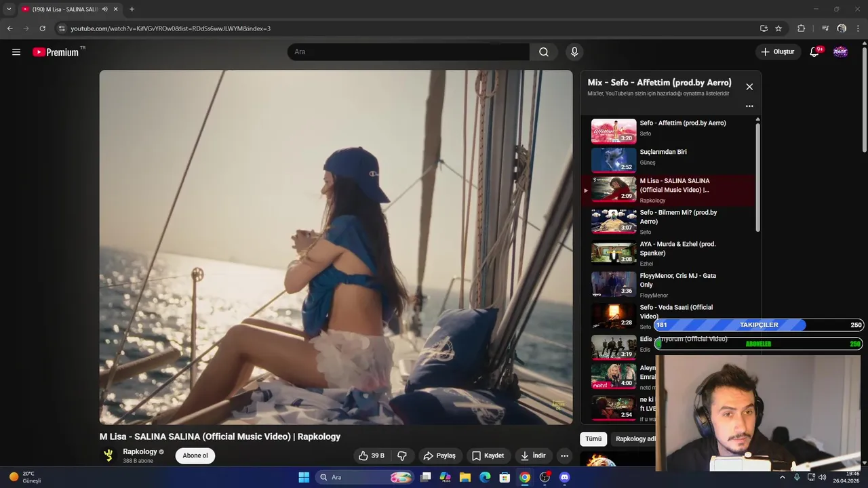Open Chrome media controls icon

coord(825,28)
